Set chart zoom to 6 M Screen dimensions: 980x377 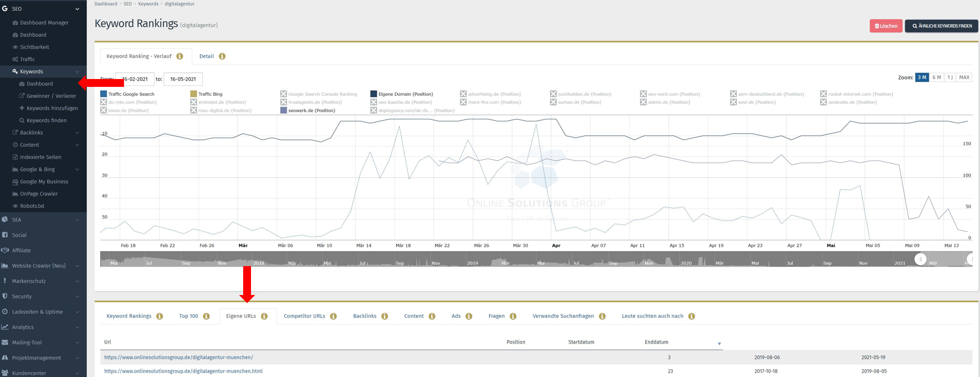pos(936,78)
